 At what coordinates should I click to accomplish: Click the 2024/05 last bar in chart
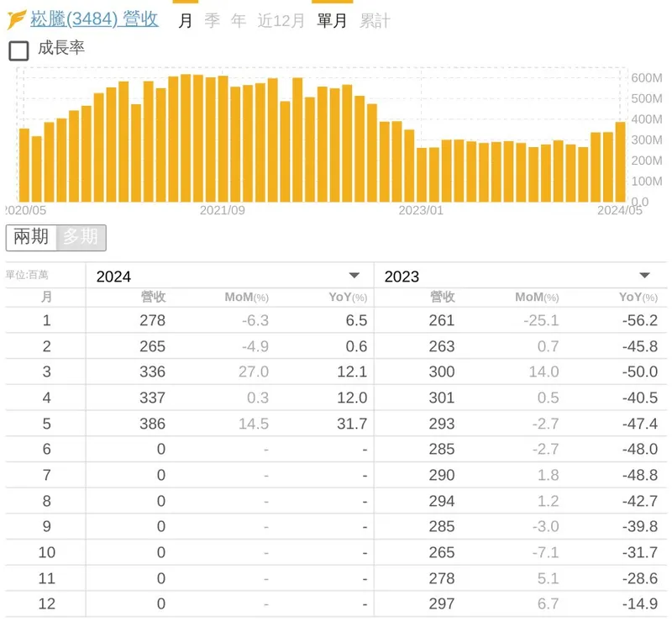(620, 161)
